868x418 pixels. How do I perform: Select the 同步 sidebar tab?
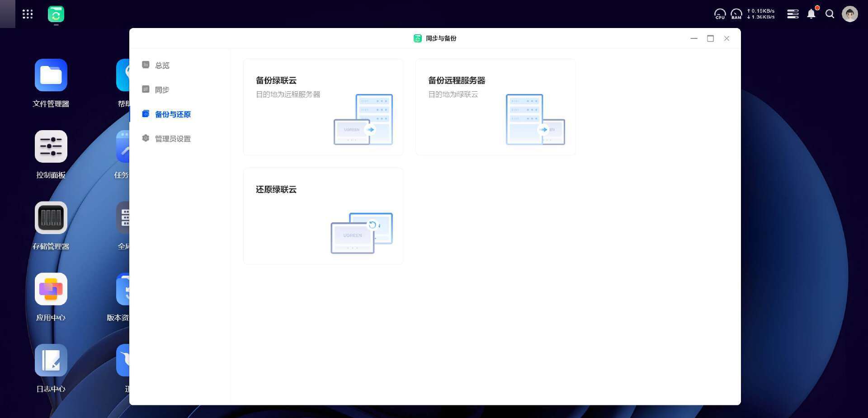pyautogui.click(x=179, y=89)
